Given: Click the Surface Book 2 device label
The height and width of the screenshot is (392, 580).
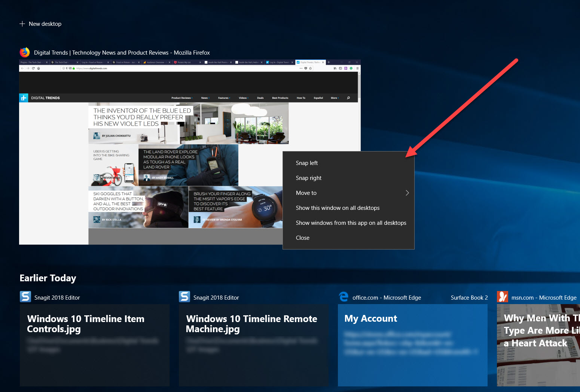Looking at the screenshot, I should coord(469,298).
